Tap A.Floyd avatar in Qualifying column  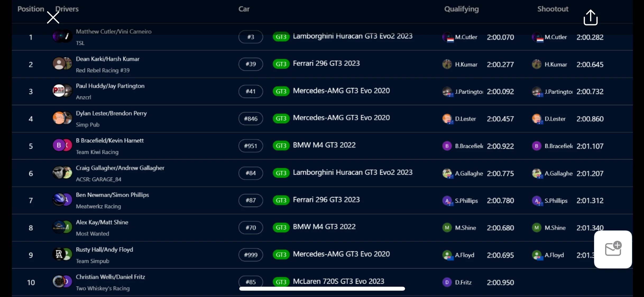(x=447, y=255)
